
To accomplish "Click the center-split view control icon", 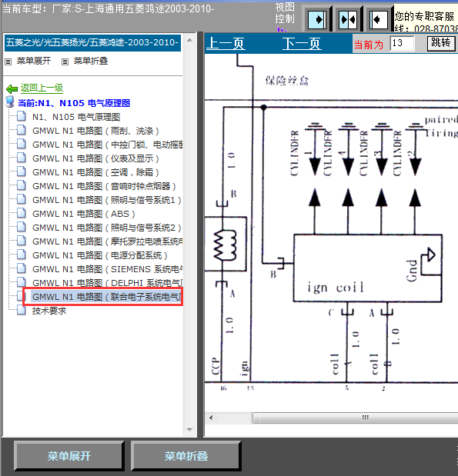I will pos(348,20).
